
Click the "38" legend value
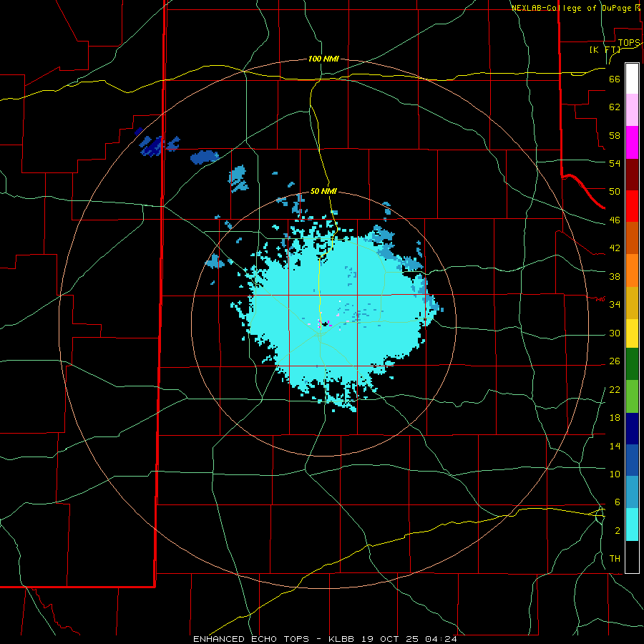point(615,276)
